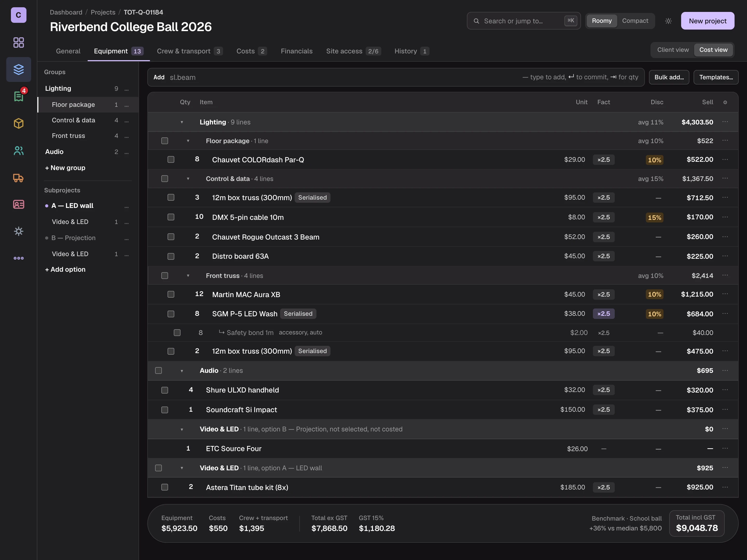Collapse the Control & data subgroup
Screen dimensions: 747x560
pyautogui.click(x=188, y=179)
